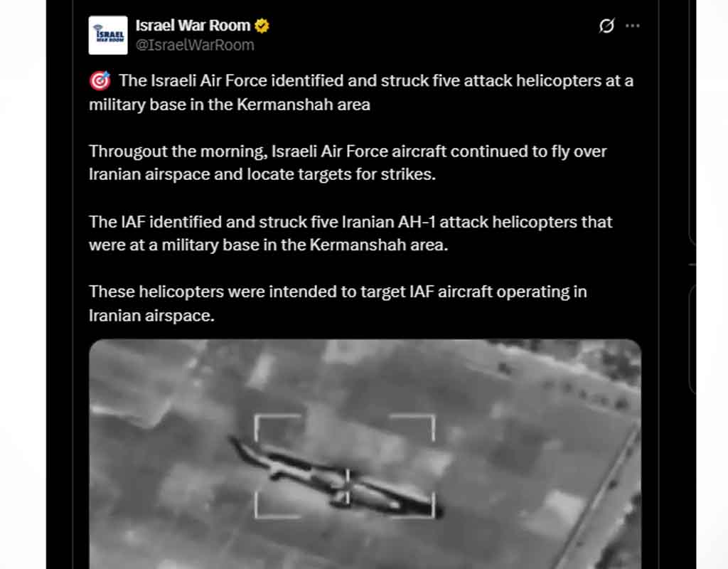Click the bottom-right reticle bracket in video
Viewport: 728px width, 569px height.
point(422,506)
